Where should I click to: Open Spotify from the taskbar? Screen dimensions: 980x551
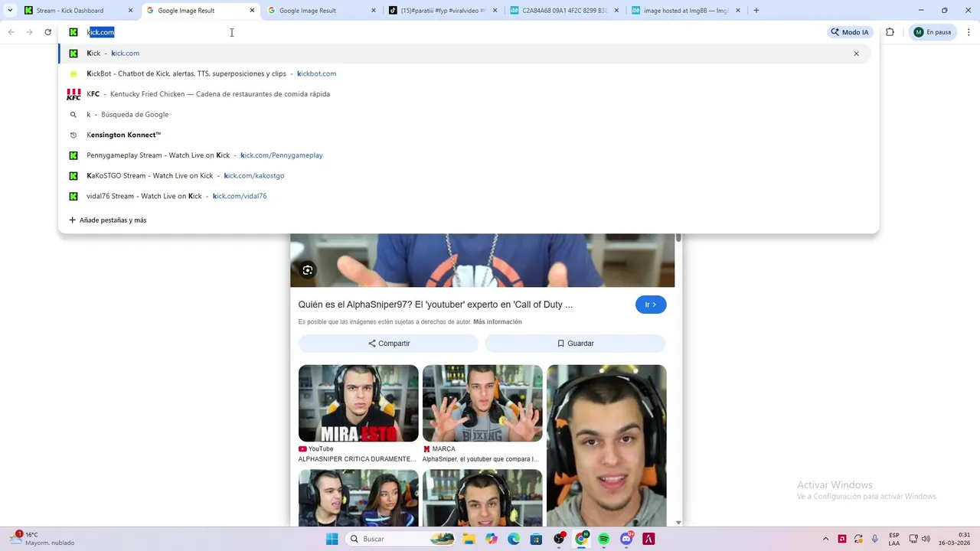[x=604, y=539]
